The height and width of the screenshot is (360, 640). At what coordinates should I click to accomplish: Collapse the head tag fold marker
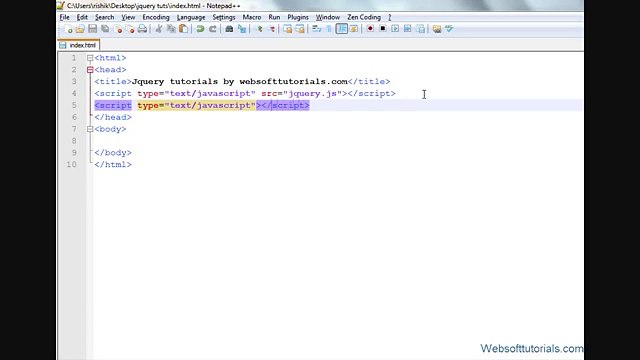(90, 70)
